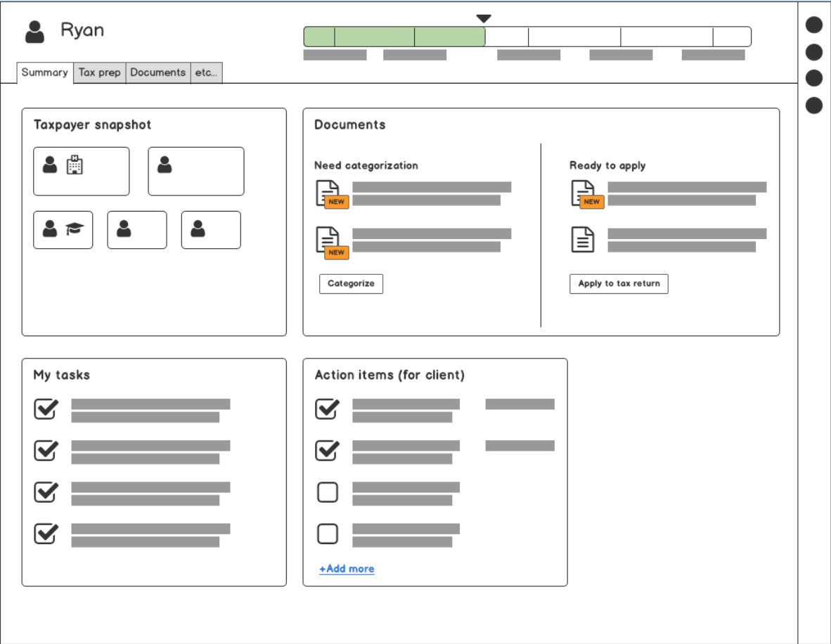The width and height of the screenshot is (831, 644).
Task: Open the Documents tab
Action: (x=158, y=72)
